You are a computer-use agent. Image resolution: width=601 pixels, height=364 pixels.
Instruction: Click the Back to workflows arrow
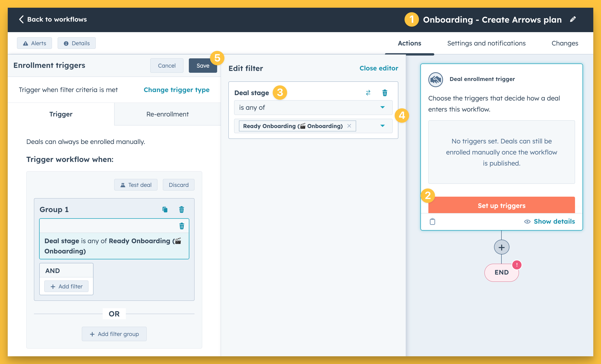[x=21, y=19]
